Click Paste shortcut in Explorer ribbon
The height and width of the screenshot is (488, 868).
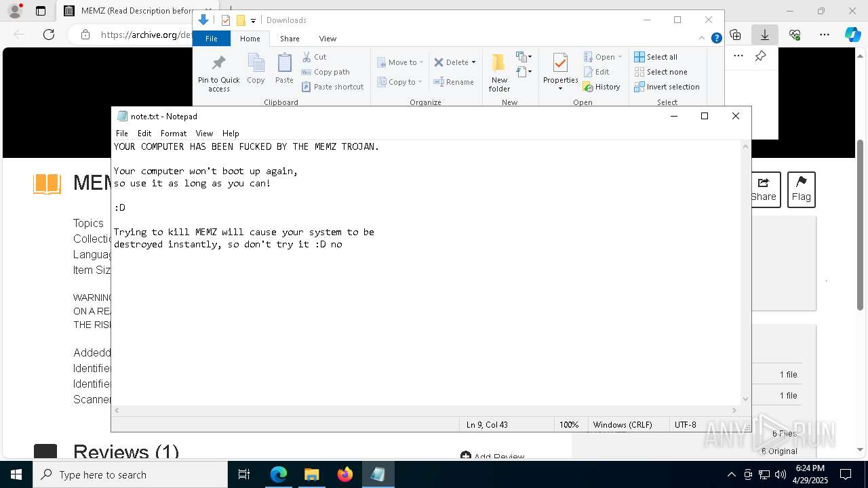tap(332, 87)
